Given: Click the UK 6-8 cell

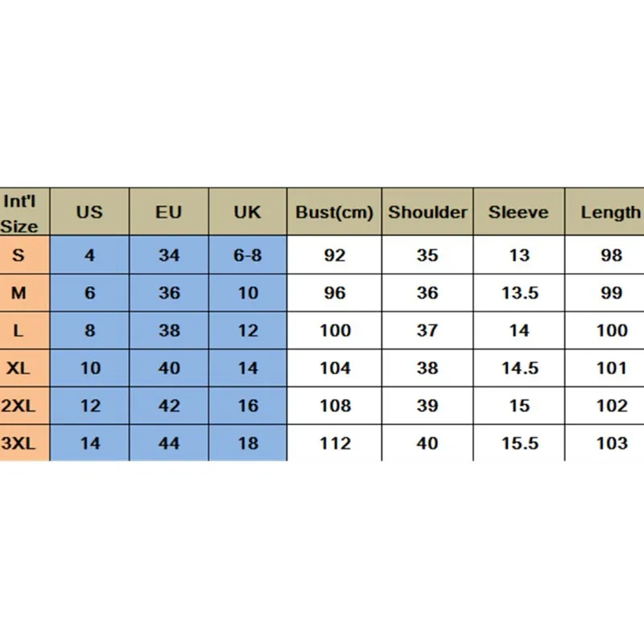Looking at the screenshot, I should tap(248, 255).
